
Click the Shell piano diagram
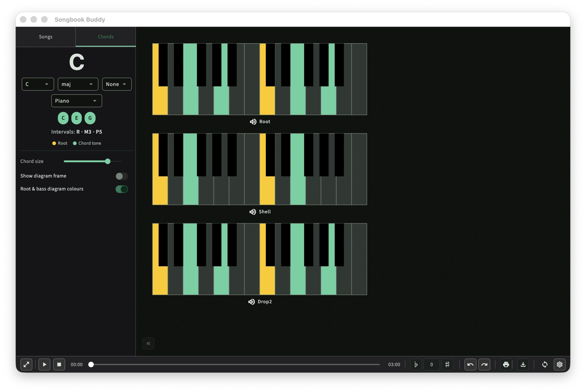(260, 169)
